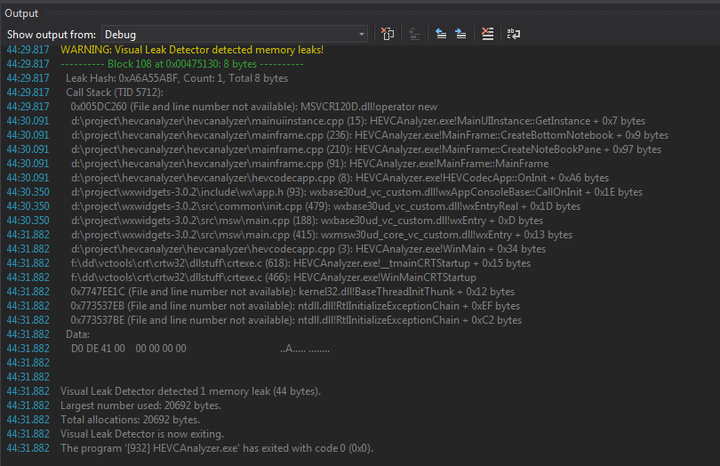Image resolution: width=720 pixels, height=466 pixels.
Task: Click the hevcodecapp.cpp (8) OnInit line
Action: 340,178
